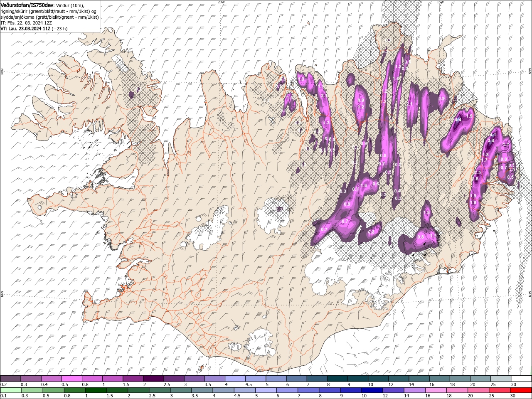Click the 3 swatch in lower rain legend
Image resolution: width=532 pixels, height=399 pixels.
[180, 390]
